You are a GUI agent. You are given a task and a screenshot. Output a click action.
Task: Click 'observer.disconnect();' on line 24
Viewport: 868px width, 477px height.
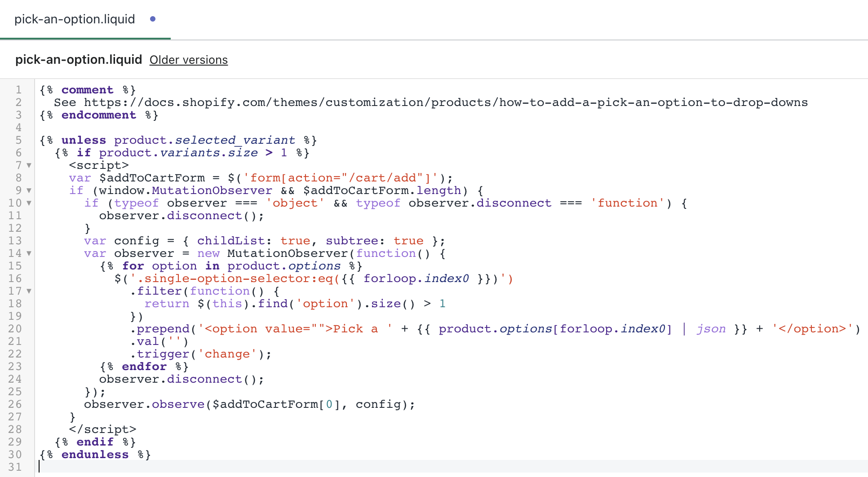(x=182, y=379)
